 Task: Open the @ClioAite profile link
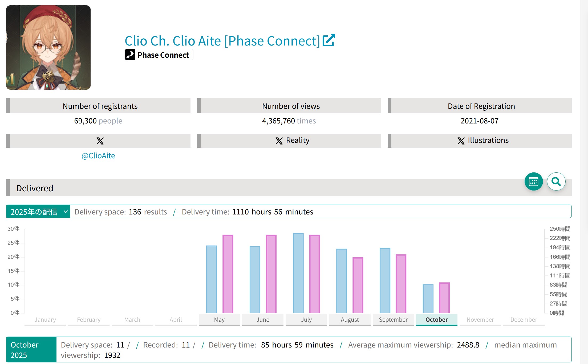(98, 156)
